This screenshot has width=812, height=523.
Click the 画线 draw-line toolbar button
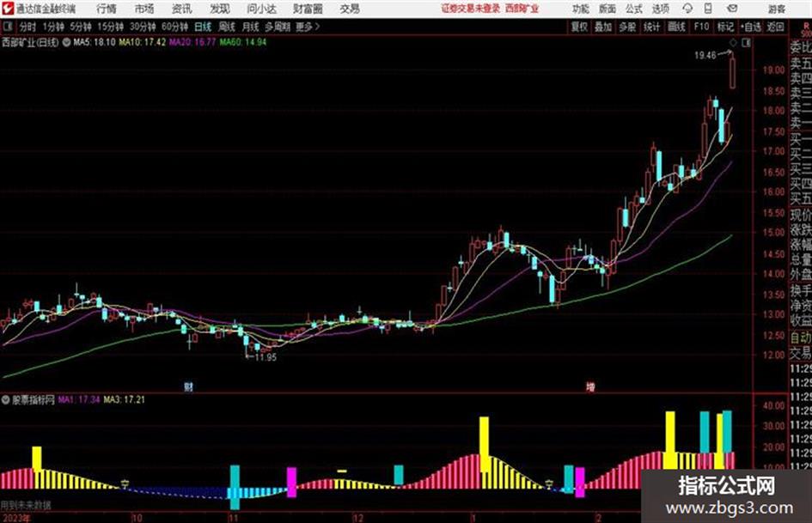pyautogui.click(x=676, y=27)
